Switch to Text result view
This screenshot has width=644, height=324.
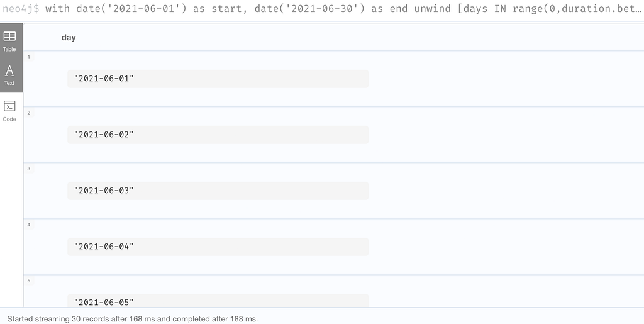(x=9, y=75)
